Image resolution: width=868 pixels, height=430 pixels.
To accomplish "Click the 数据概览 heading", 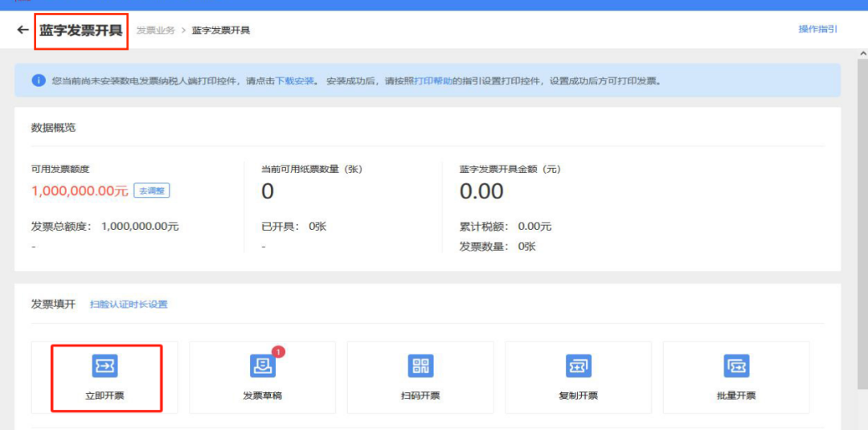I will [54, 128].
